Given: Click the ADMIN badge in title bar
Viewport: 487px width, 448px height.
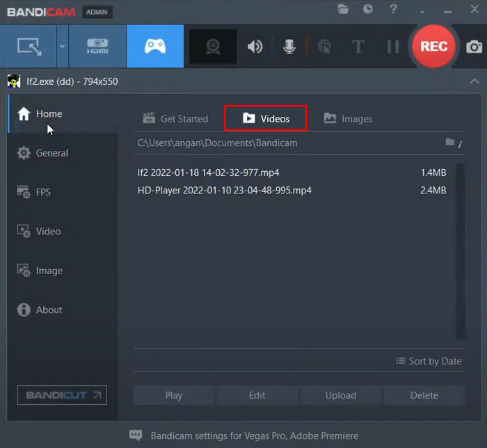Looking at the screenshot, I should 97,12.
